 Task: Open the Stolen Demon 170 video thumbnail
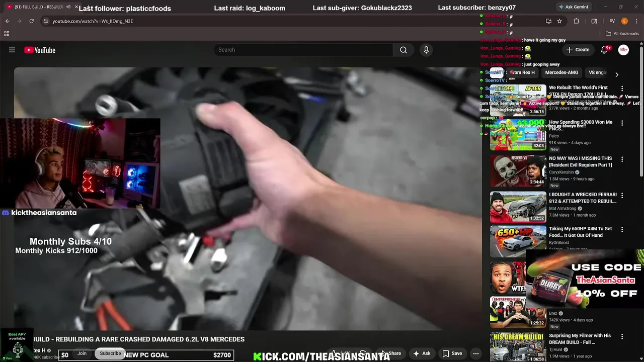[518, 100]
